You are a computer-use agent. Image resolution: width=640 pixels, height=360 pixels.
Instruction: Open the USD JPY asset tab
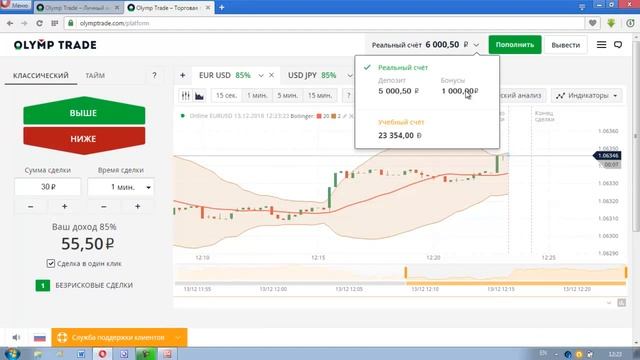pyautogui.click(x=312, y=75)
